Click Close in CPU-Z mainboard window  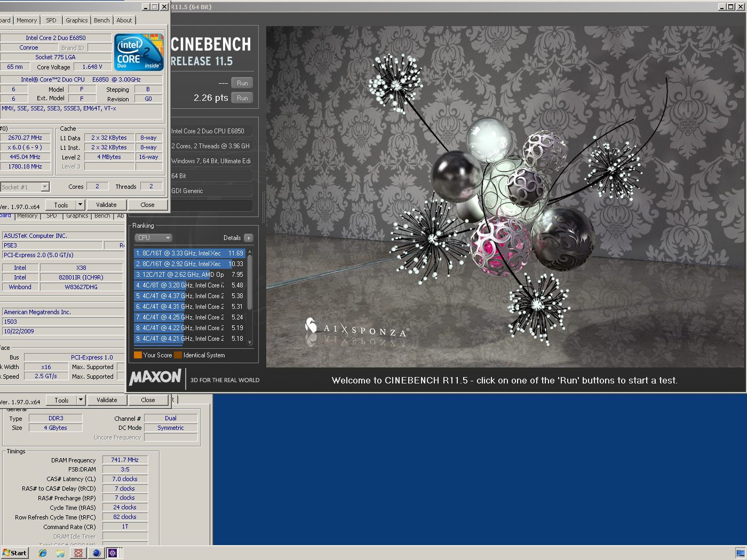[x=148, y=400]
